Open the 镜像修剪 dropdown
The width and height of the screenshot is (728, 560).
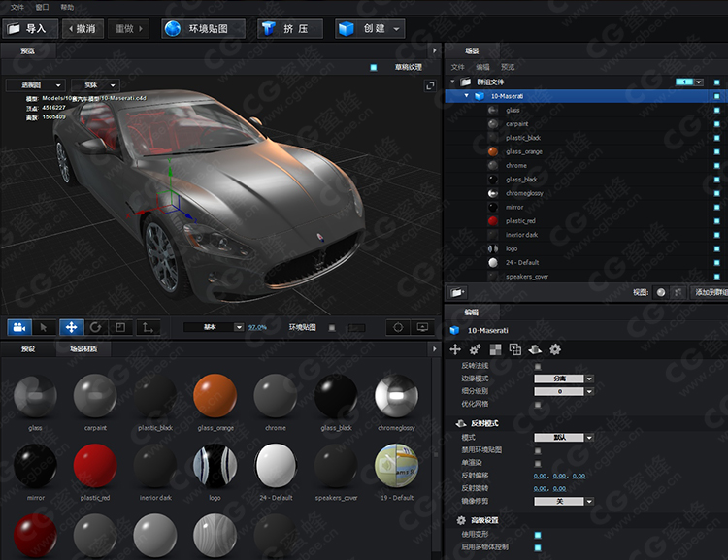564,502
